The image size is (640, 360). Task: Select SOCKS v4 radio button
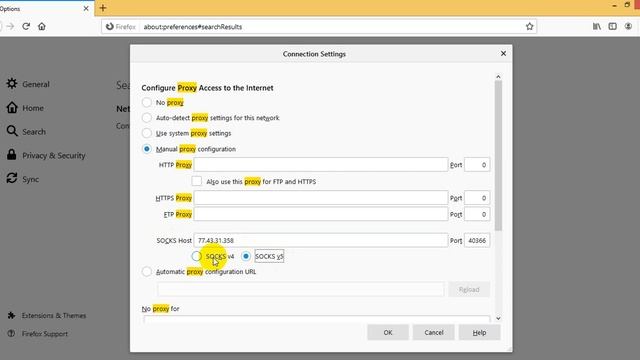click(196, 256)
